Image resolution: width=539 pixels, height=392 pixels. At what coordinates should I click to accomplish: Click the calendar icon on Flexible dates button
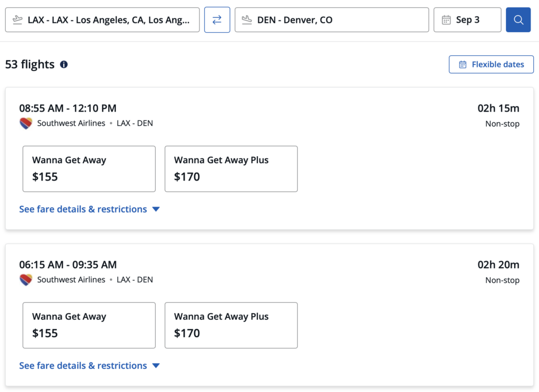tap(462, 64)
